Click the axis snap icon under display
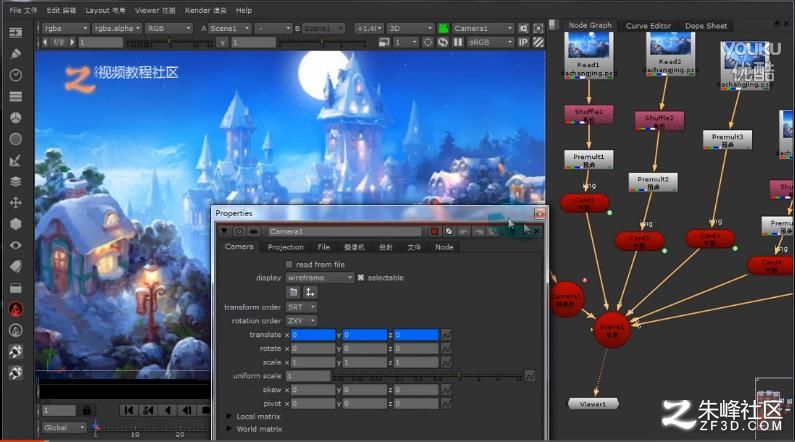Image resolution: width=795 pixels, height=442 pixels. [310, 292]
